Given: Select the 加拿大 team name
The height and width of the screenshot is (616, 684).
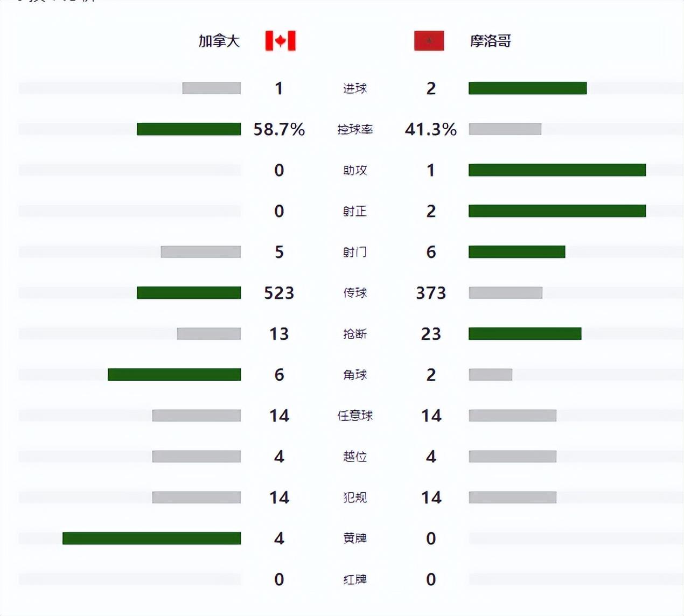Looking at the screenshot, I should (219, 41).
